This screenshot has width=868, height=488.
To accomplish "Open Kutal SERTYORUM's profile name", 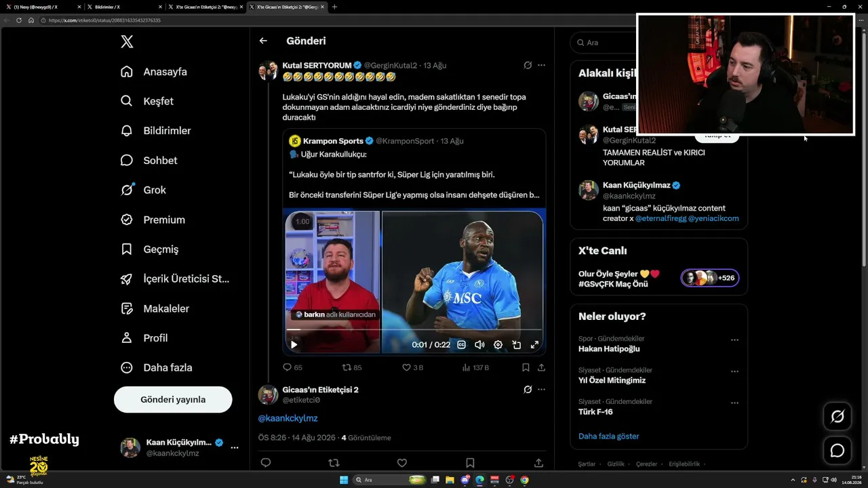I will 317,65.
